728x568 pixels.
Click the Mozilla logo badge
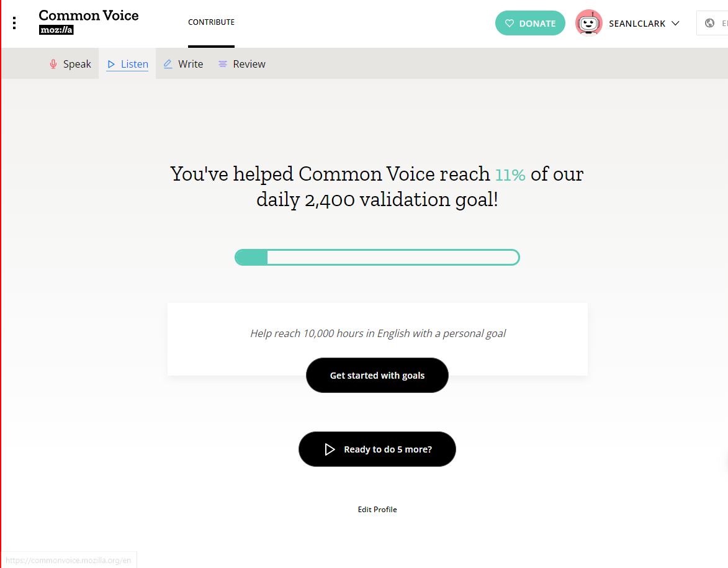pyautogui.click(x=56, y=30)
